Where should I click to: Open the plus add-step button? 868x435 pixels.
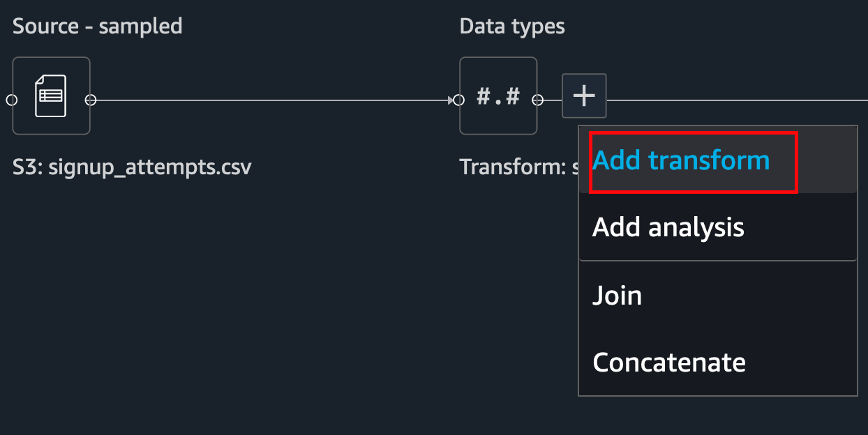584,96
